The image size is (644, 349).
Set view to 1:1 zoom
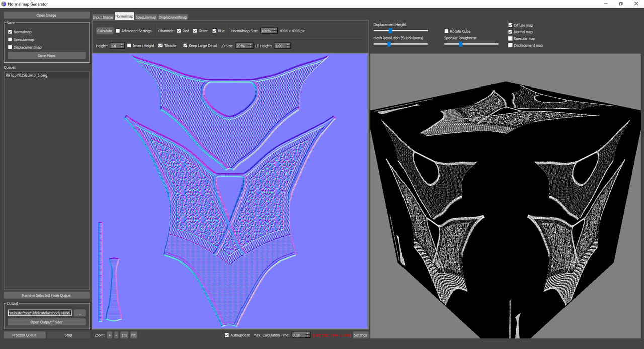point(124,335)
